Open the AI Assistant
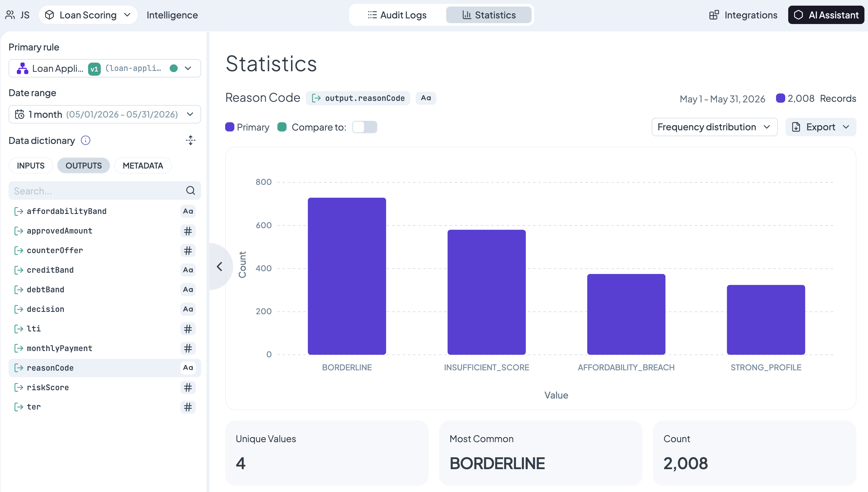 click(826, 15)
